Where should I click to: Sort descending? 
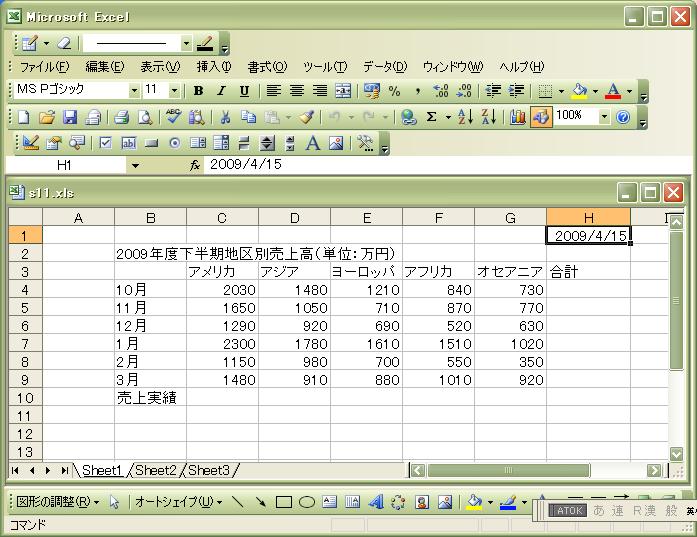coord(489,117)
